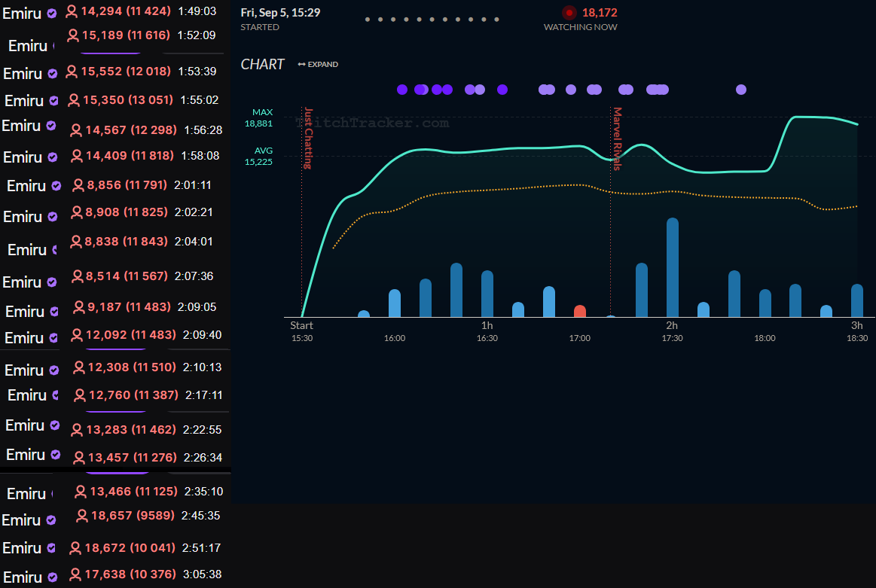Screen dimensions: 876x588
Task: Click verified badge in the 14,567 row
Action: pos(50,126)
